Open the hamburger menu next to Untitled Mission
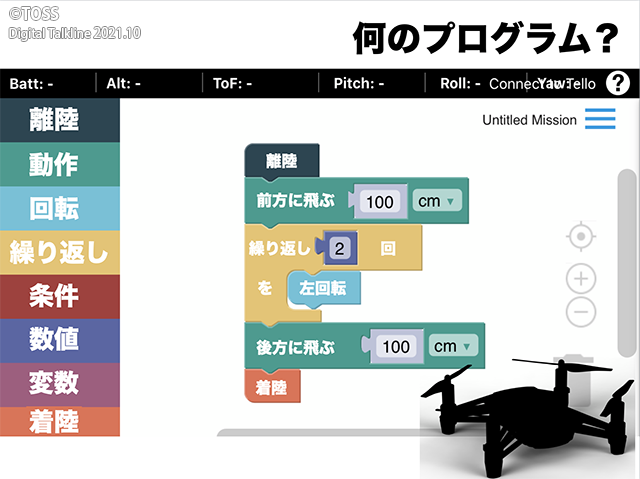640x479 pixels. (600, 120)
